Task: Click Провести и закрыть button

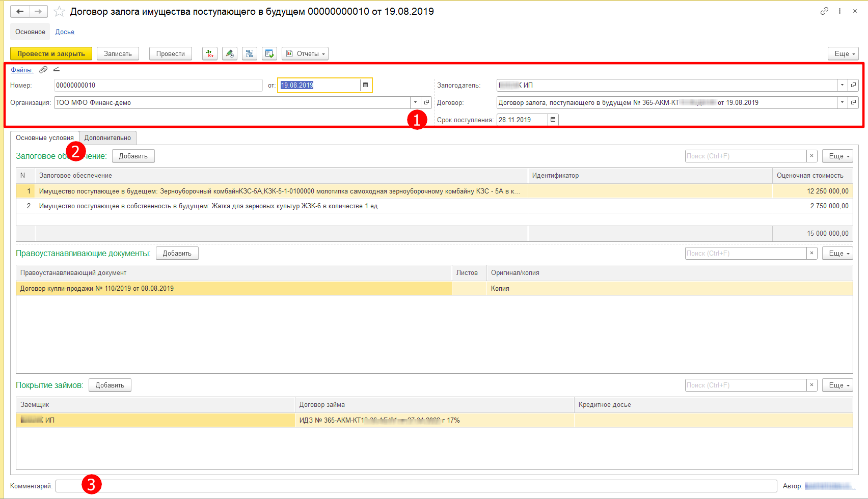Action: click(x=51, y=53)
